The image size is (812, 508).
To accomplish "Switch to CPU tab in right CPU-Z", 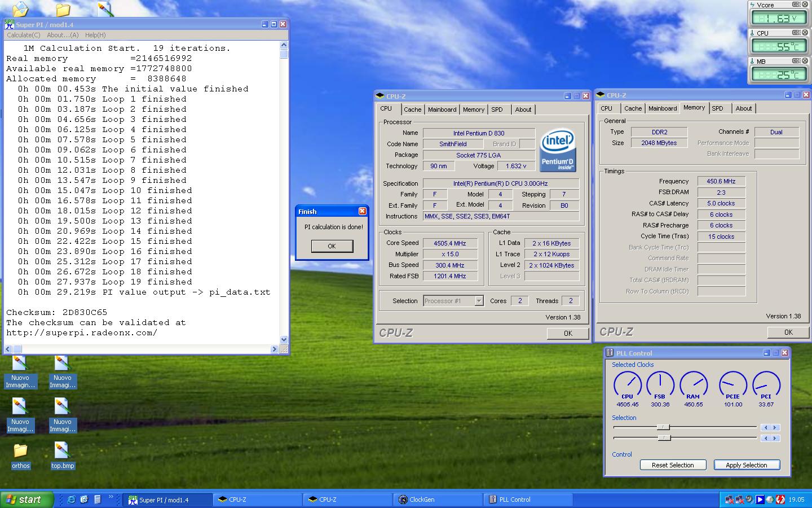I will coord(607,108).
